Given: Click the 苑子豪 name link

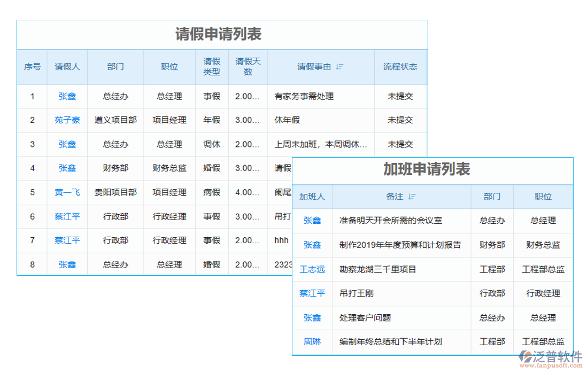Looking at the screenshot, I should [x=66, y=120].
